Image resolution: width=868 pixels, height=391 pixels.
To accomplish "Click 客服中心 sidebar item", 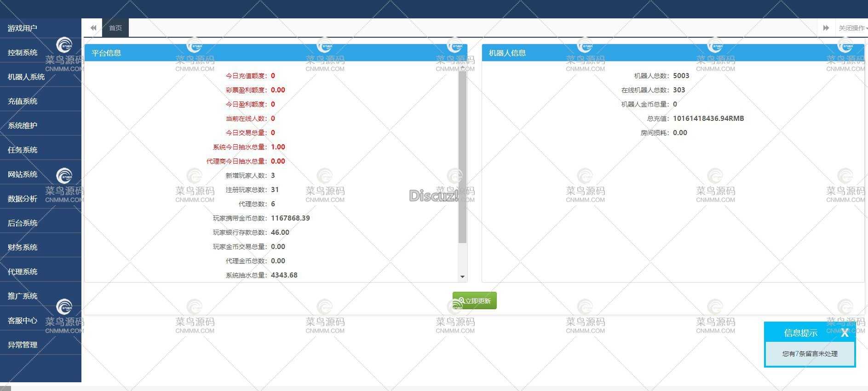I will coord(23,321).
